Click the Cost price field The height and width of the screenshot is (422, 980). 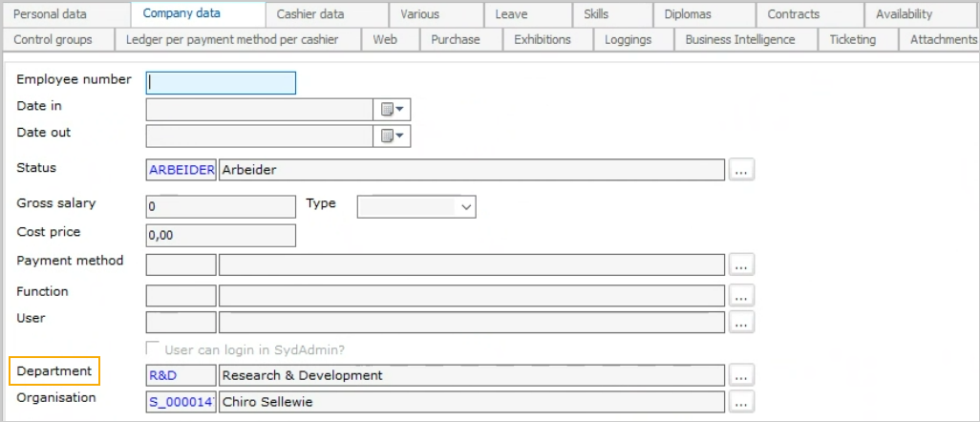[x=221, y=235]
